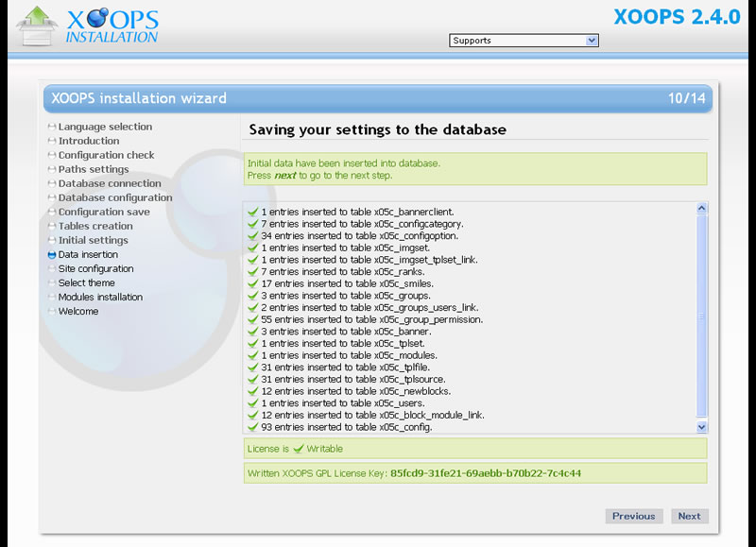Click bullet icon beside Paths settings
The height and width of the screenshot is (547, 756).
pos(52,169)
